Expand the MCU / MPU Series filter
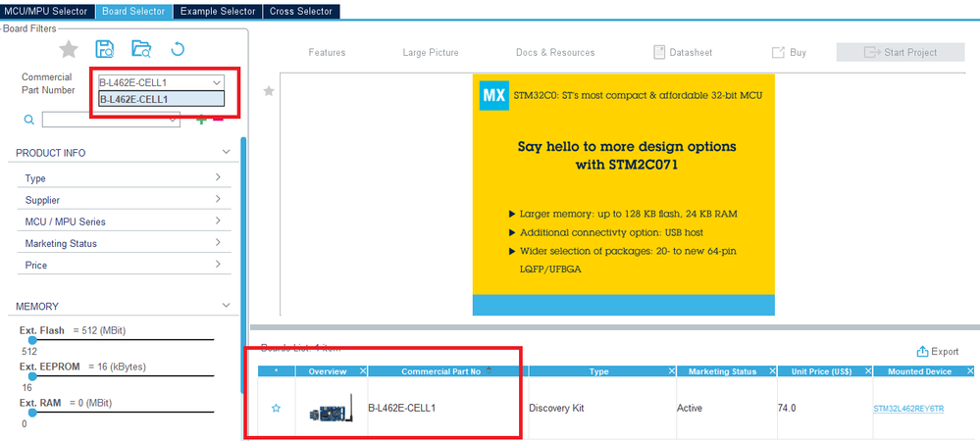Viewport: 980px width, 441px height. click(x=218, y=220)
